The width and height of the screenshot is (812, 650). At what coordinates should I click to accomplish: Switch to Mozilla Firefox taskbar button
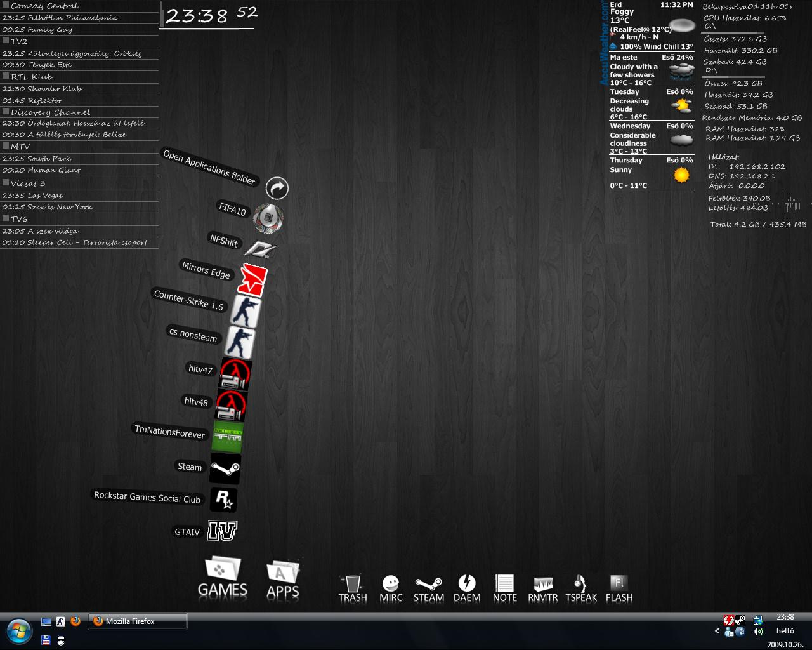click(x=138, y=621)
